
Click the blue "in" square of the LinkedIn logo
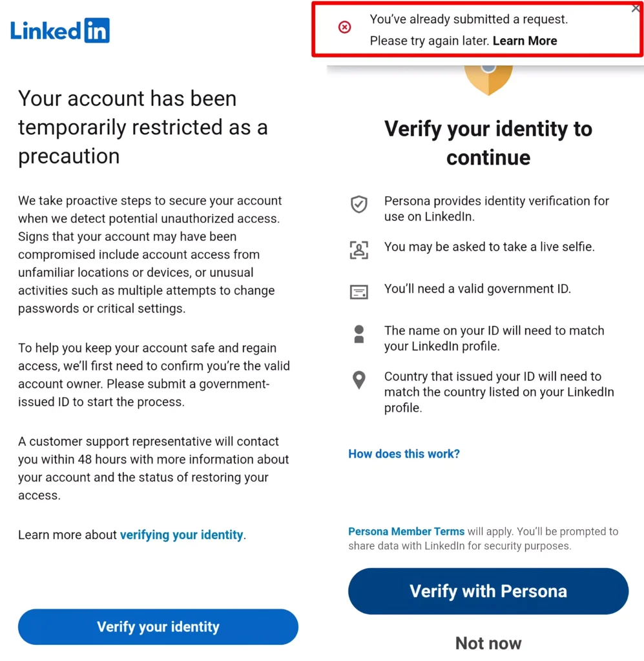tap(98, 30)
